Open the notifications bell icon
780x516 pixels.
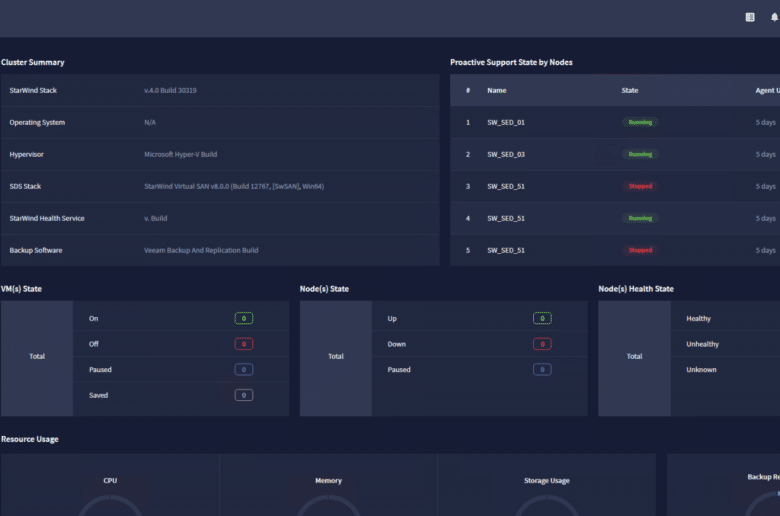[775, 17]
